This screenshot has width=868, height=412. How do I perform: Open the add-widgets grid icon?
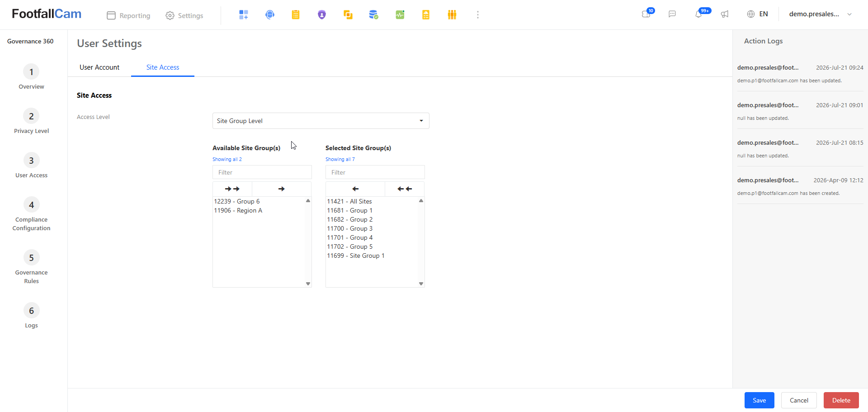244,15
